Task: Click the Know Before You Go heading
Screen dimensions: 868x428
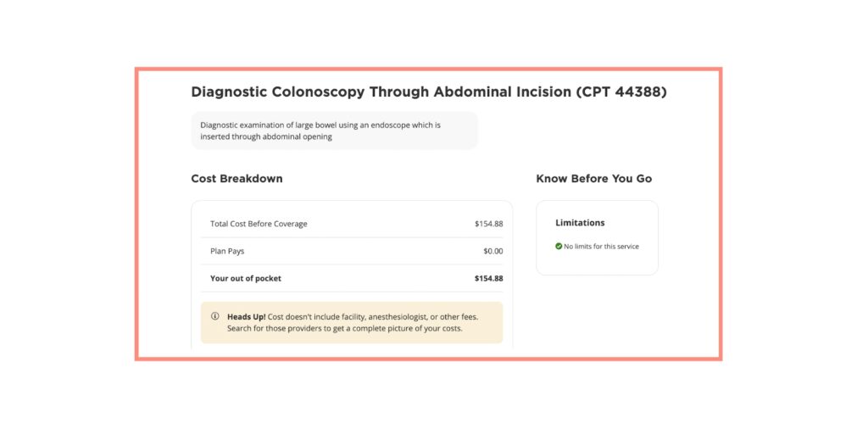Action: pyautogui.click(x=593, y=179)
